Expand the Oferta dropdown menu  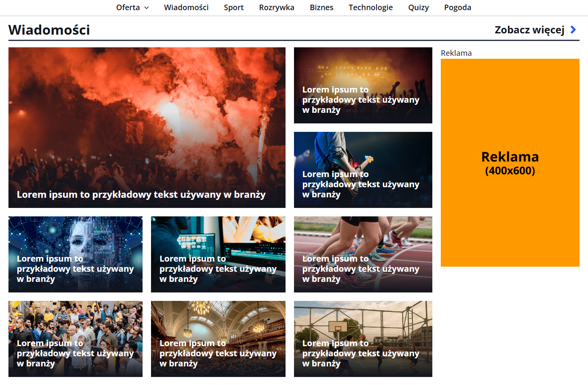coord(132,8)
